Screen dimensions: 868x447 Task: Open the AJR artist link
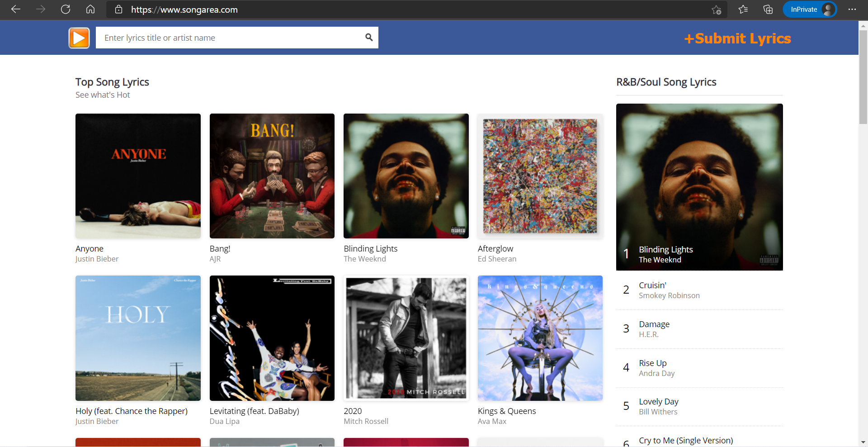215,259
